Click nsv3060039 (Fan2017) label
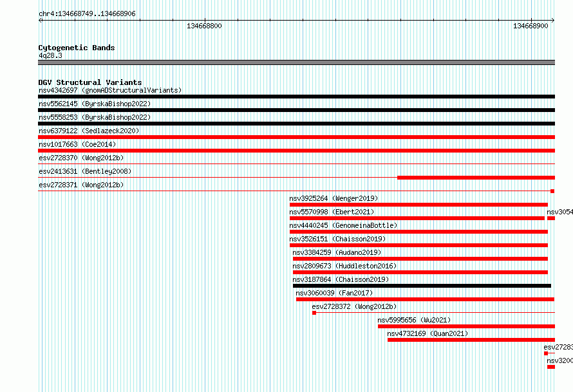This screenshot has width=573, height=392. click(334, 293)
